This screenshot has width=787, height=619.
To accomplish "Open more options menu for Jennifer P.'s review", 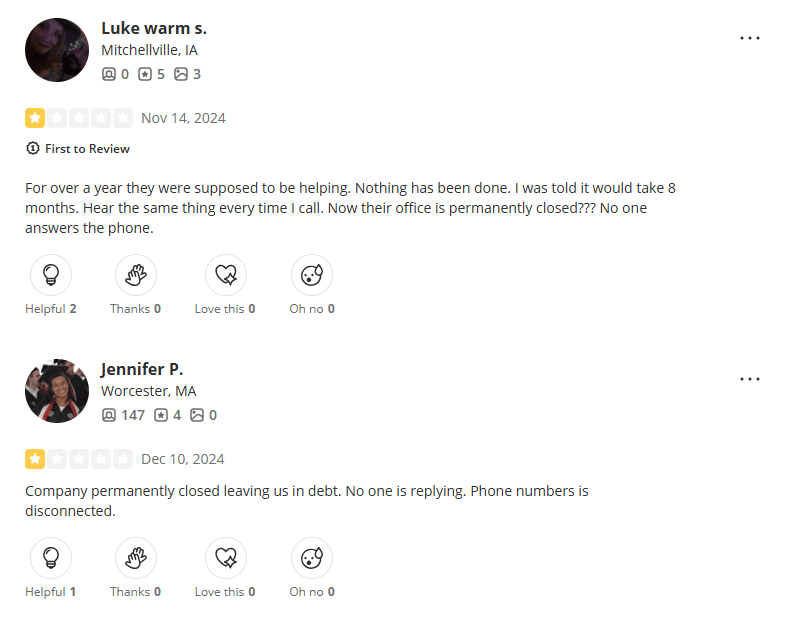I will point(750,380).
